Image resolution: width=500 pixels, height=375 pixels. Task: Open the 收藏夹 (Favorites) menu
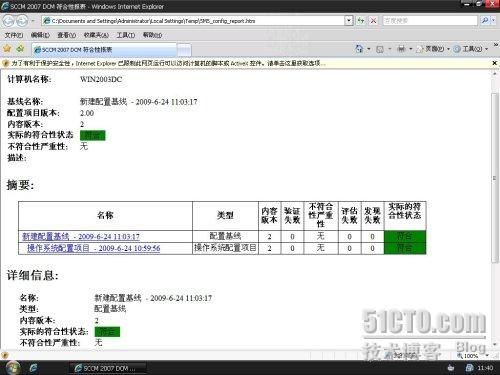(x=96, y=35)
